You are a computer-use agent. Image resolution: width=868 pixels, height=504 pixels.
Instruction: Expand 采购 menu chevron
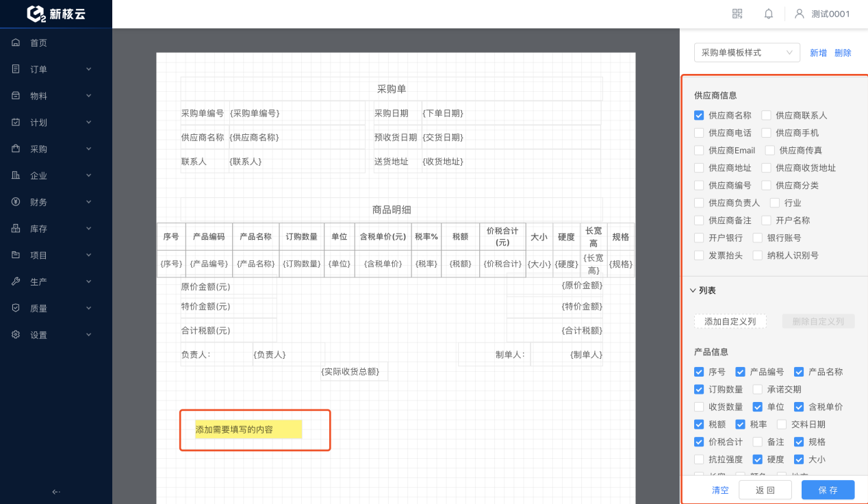point(89,149)
